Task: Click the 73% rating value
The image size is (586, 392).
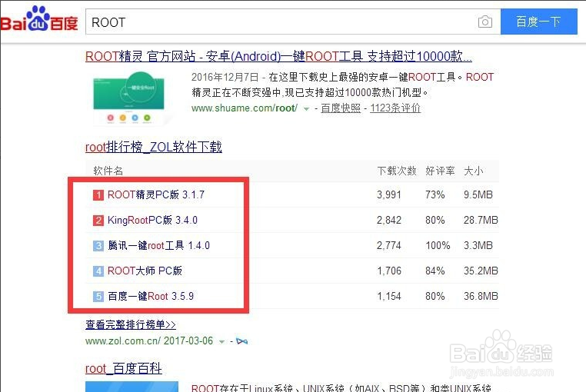Action: pos(435,194)
